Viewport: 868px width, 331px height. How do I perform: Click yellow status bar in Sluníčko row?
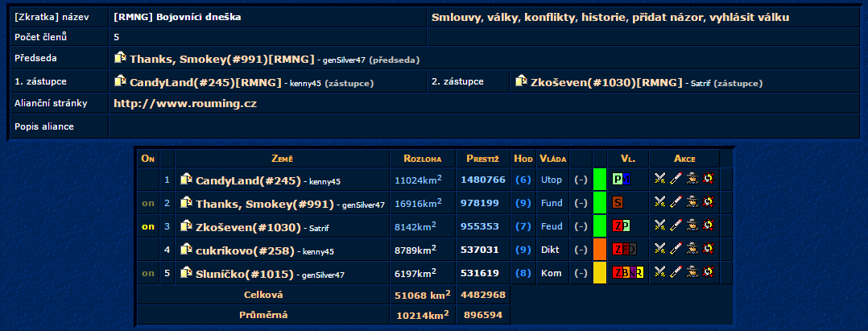coord(600,273)
